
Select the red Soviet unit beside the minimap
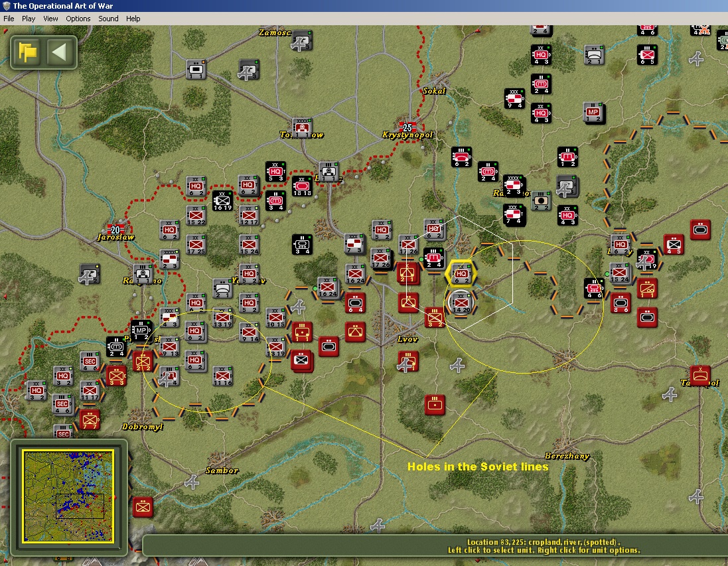pyautogui.click(x=143, y=508)
